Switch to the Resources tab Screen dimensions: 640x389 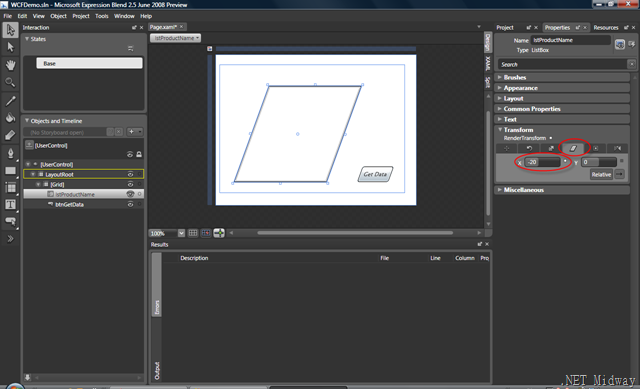606,27
